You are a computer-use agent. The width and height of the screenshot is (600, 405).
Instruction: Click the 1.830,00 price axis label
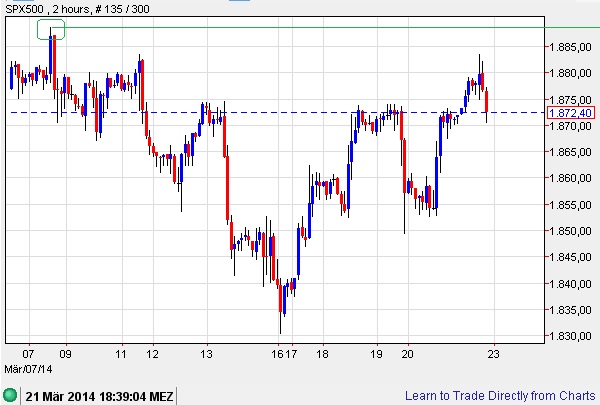[570, 336]
